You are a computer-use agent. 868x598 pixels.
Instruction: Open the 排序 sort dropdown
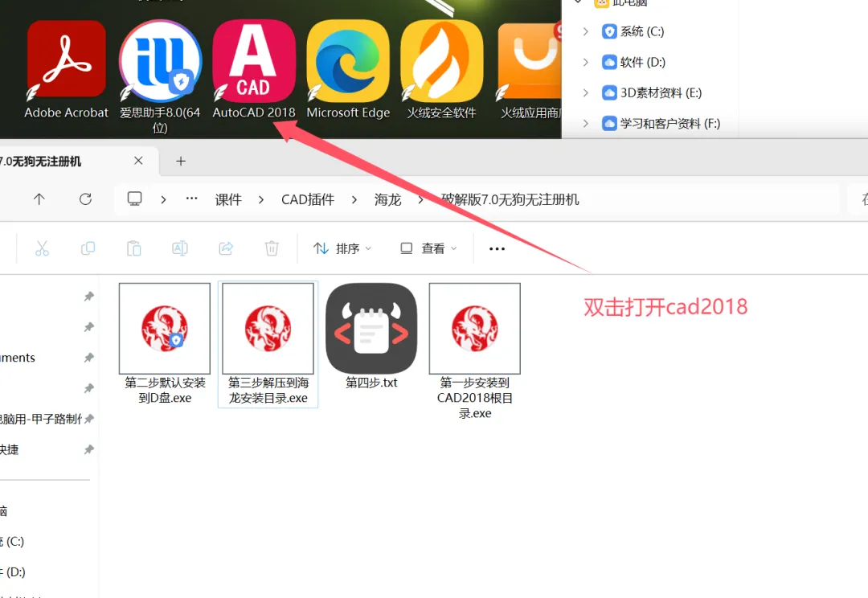click(x=342, y=248)
